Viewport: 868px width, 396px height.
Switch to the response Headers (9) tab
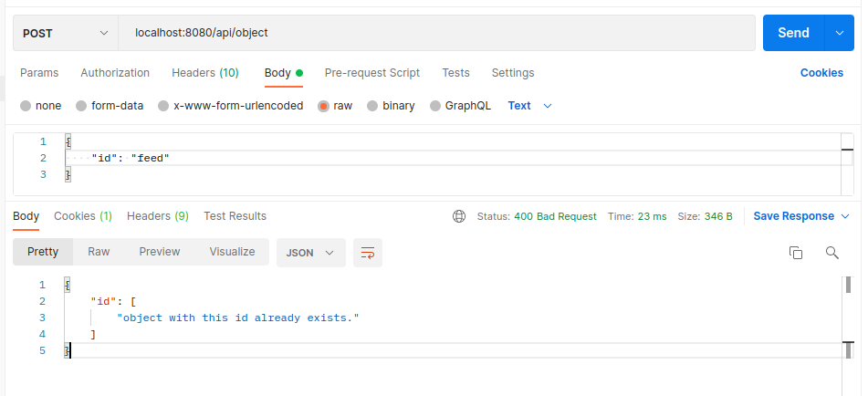(x=158, y=216)
